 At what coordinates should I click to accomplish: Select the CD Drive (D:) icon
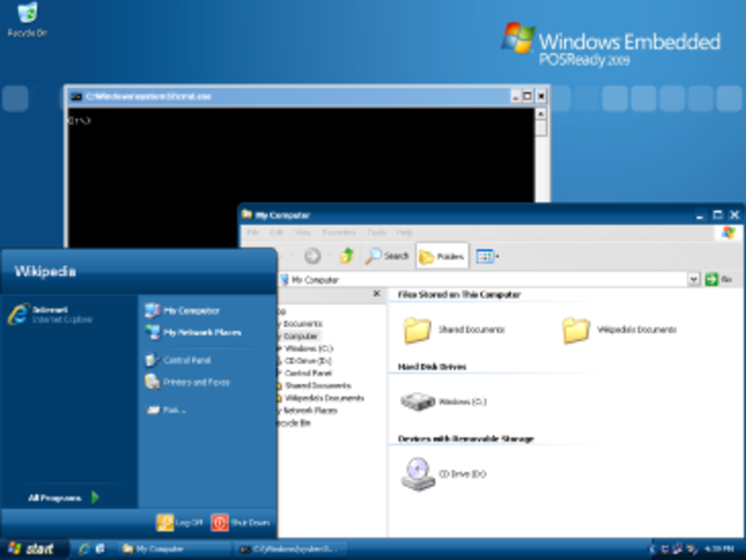[418, 474]
